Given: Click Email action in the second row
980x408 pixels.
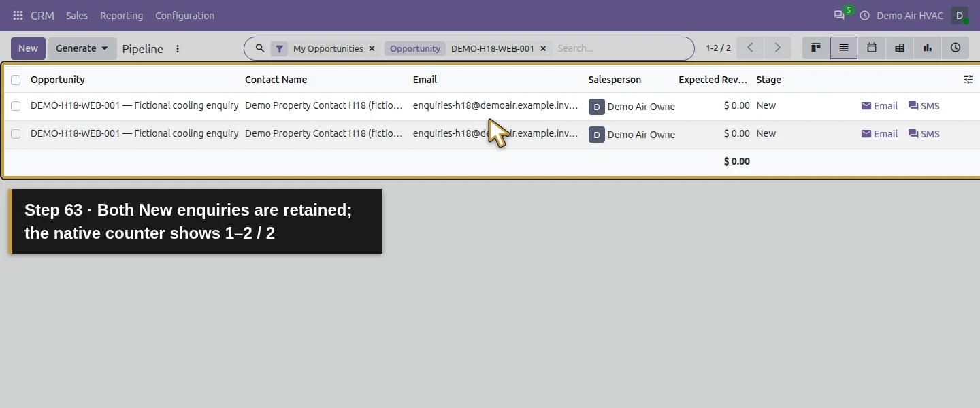Looking at the screenshot, I should [879, 134].
